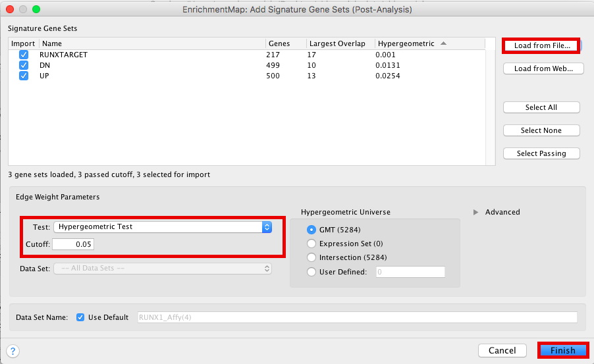Sort by the Hypergeometric column header
The height and width of the screenshot is (364, 594).
coord(429,43)
